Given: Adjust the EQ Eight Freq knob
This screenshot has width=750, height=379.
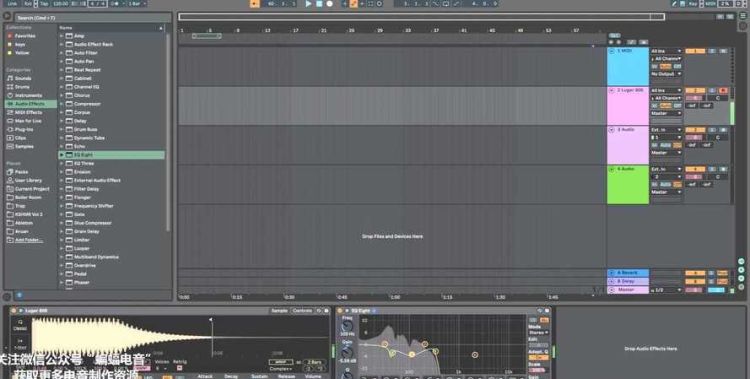Looking at the screenshot, I should [347, 327].
